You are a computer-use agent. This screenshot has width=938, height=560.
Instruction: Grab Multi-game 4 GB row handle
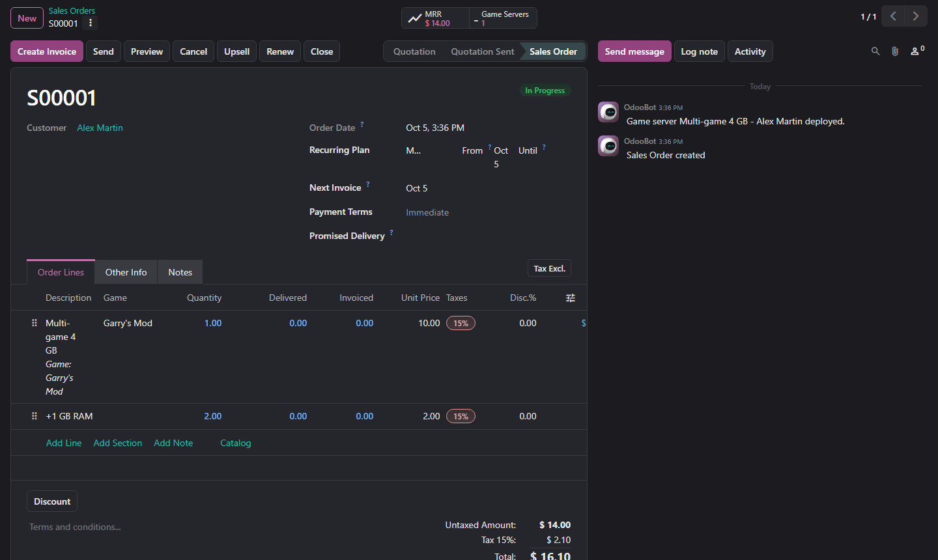pos(35,323)
